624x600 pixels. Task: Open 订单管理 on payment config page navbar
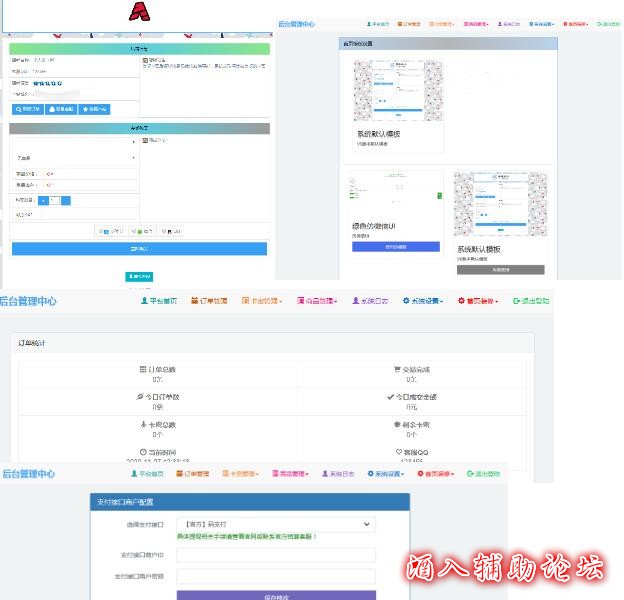point(193,473)
